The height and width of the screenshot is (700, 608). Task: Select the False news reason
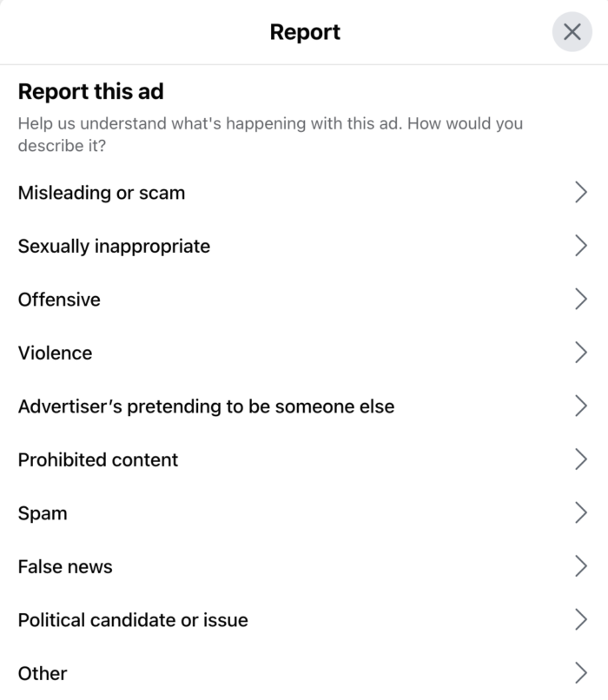65,566
